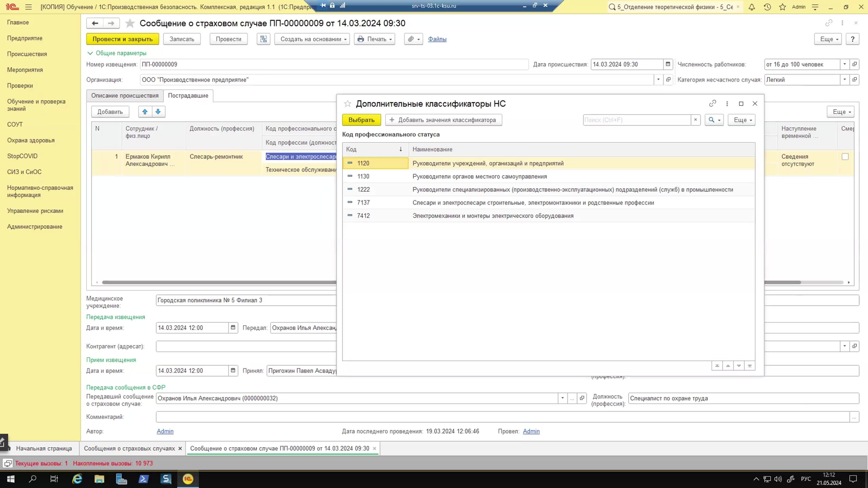Copy link in classifiers dialog
The image size is (868, 488).
pyautogui.click(x=713, y=103)
